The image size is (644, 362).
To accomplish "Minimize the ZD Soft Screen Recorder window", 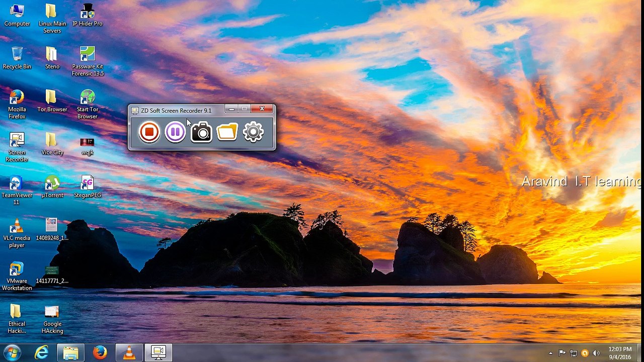I will 231,109.
